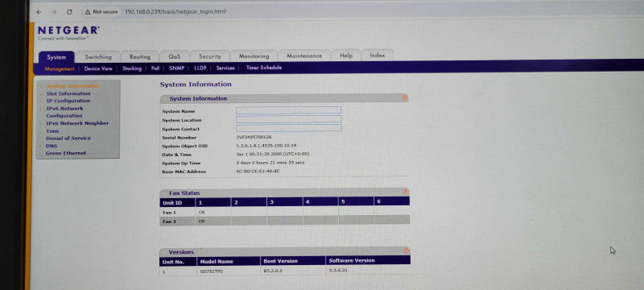Open help for the System Information section
This screenshot has height=290, width=644.
point(404,97)
